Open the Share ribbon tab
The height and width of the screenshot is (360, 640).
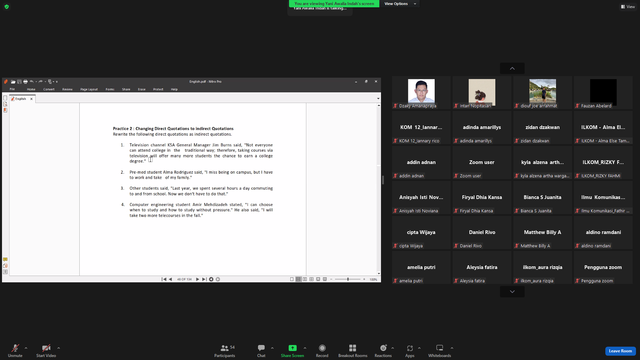click(x=126, y=89)
